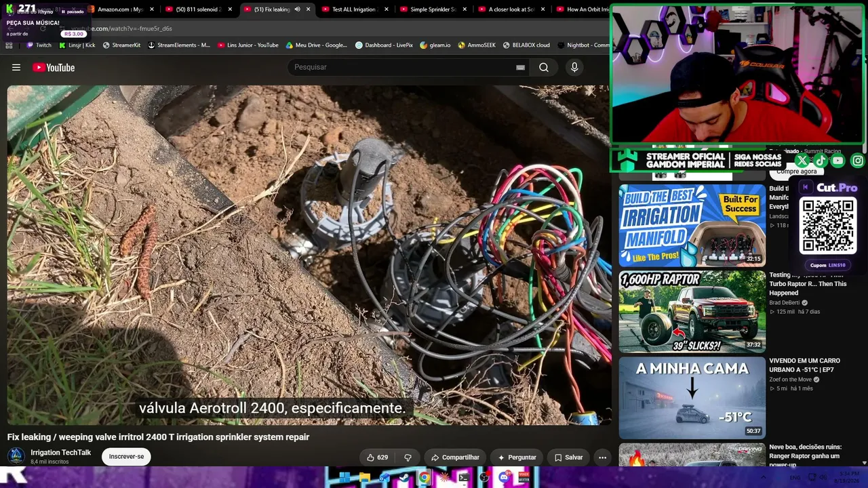The height and width of the screenshot is (488, 868).
Task: Open the Build the Best Irrigation Manifold thumbnail
Action: click(x=692, y=226)
